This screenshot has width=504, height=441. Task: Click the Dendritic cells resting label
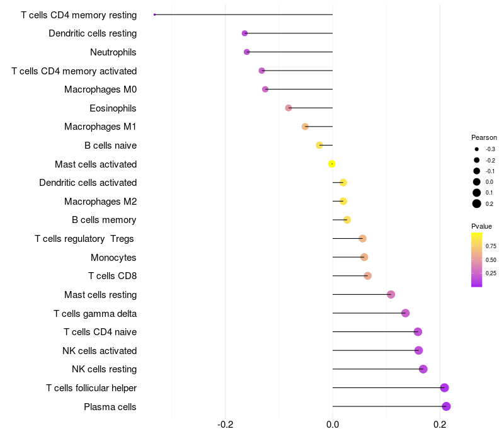pyautogui.click(x=93, y=33)
